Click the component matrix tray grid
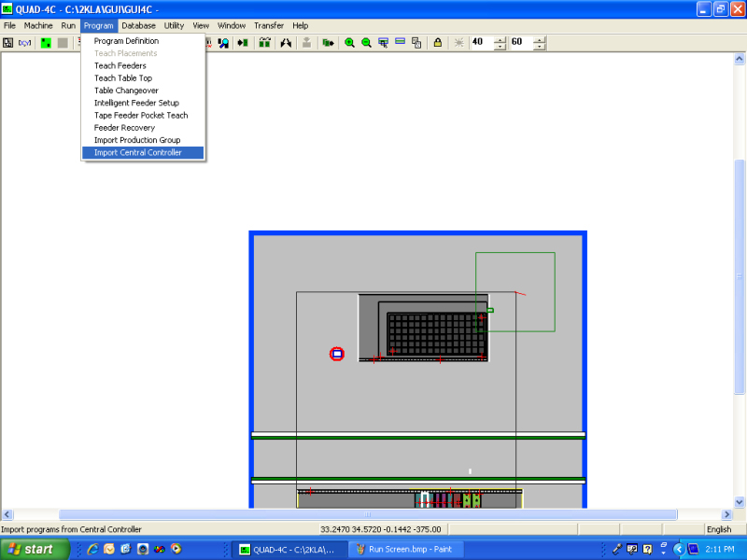747x560 pixels. [436, 334]
